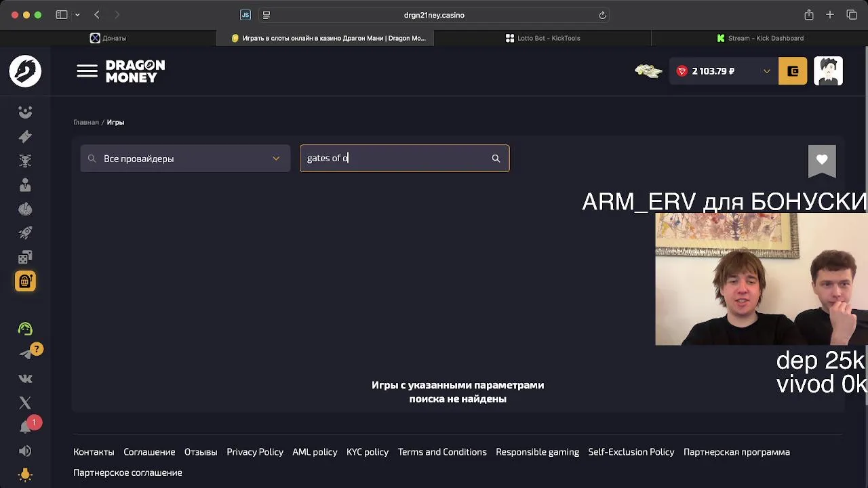Open a new tab with plus button

pyautogui.click(x=830, y=15)
